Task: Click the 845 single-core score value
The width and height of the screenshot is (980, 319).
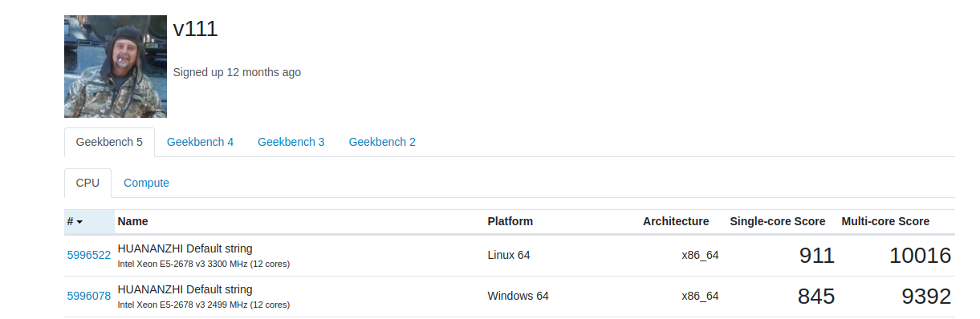Action: coord(816,297)
